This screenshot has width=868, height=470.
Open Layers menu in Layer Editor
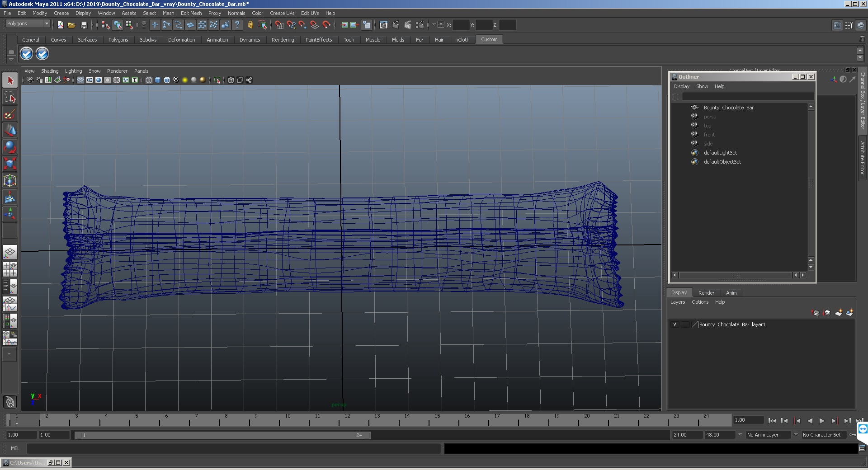click(x=678, y=302)
